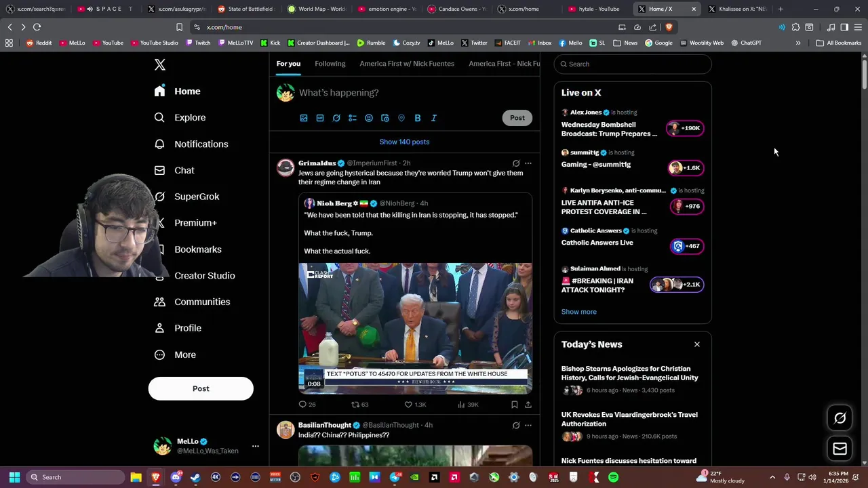Open the browser extensions puzzle icon

click(x=795, y=27)
